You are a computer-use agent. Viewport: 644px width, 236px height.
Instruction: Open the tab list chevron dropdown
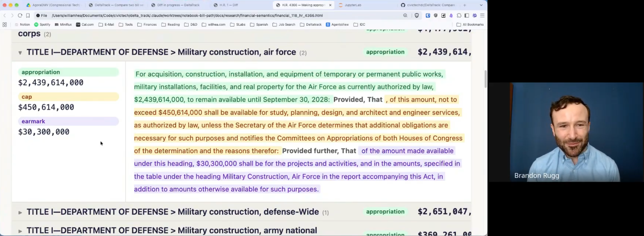(481, 5)
